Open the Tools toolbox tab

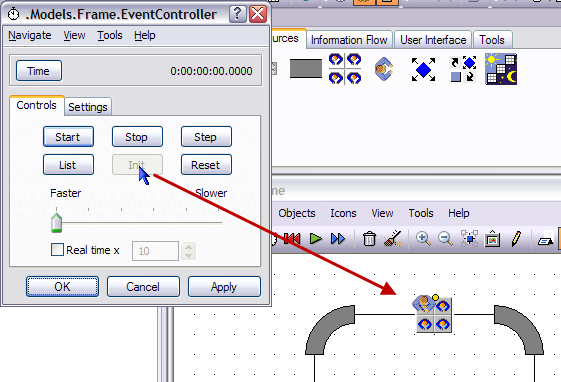[x=492, y=40]
